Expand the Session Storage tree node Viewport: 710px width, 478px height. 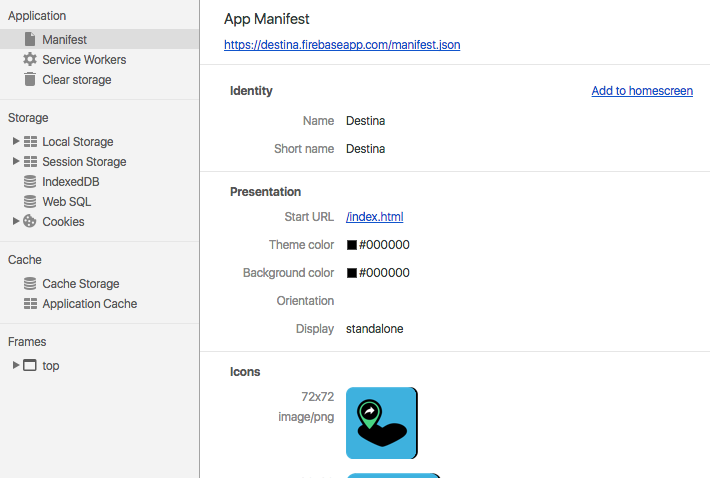pyautogui.click(x=16, y=161)
